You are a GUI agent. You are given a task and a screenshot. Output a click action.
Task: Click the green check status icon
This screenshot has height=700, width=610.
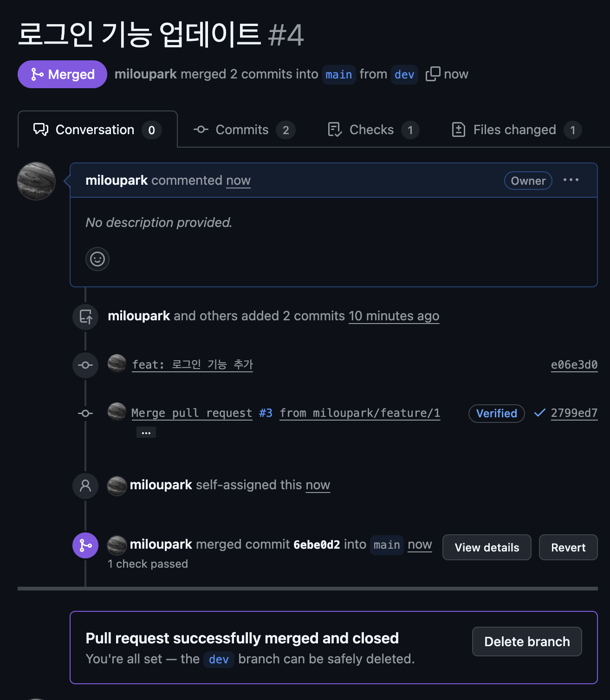click(x=539, y=413)
